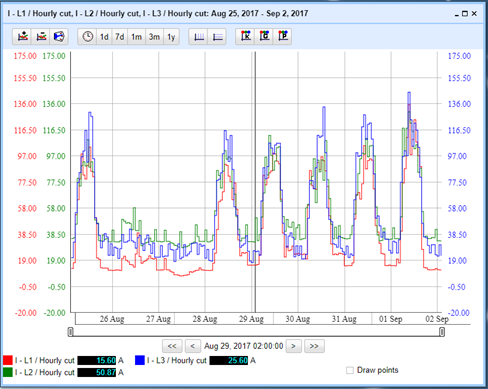Set the range to 7d
The image size is (488, 389).
click(x=120, y=36)
